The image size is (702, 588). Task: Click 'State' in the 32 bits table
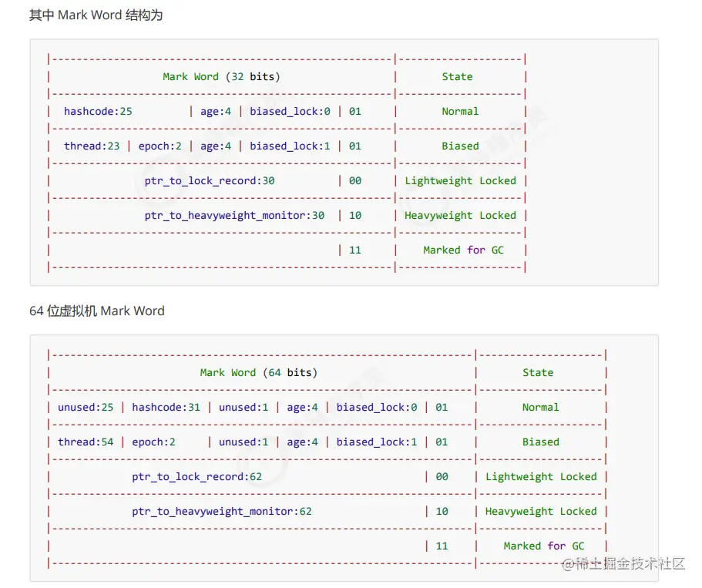coord(457,76)
